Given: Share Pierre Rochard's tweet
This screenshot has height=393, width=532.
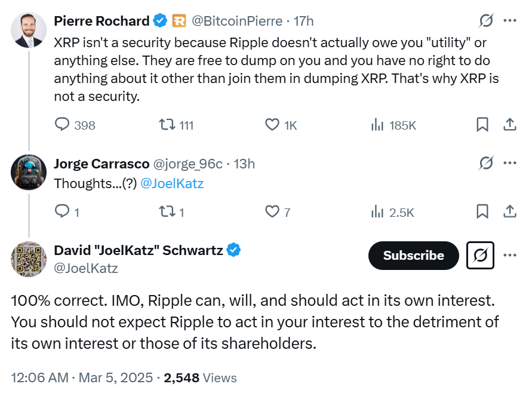Looking at the screenshot, I should pyautogui.click(x=509, y=125).
